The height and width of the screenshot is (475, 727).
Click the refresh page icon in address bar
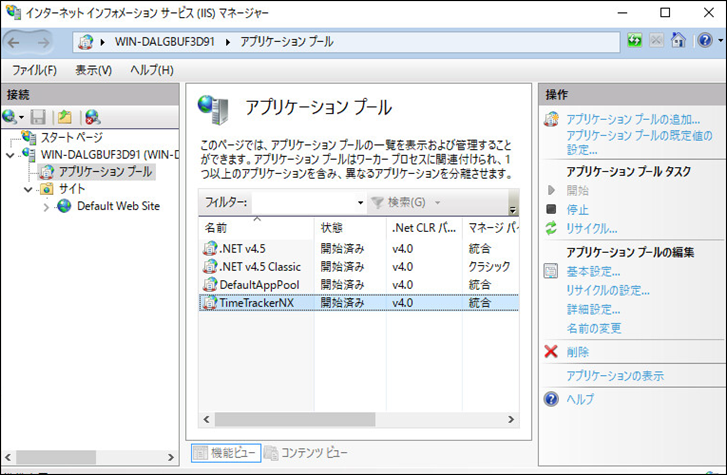click(x=635, y=41)
